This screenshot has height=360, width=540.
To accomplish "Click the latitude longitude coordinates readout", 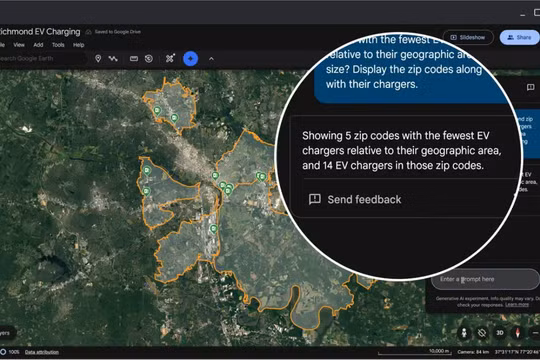I will 517,352.
